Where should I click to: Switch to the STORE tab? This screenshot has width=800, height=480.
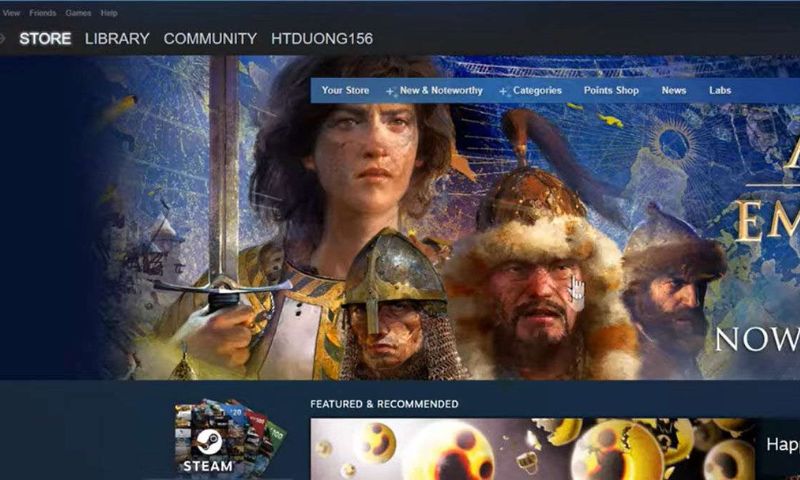(45, 39)
